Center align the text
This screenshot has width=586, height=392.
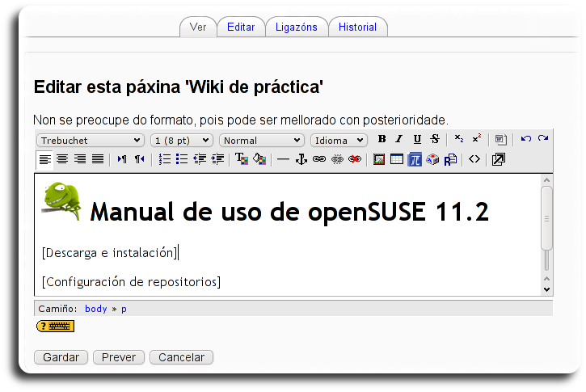click(62, 159)
